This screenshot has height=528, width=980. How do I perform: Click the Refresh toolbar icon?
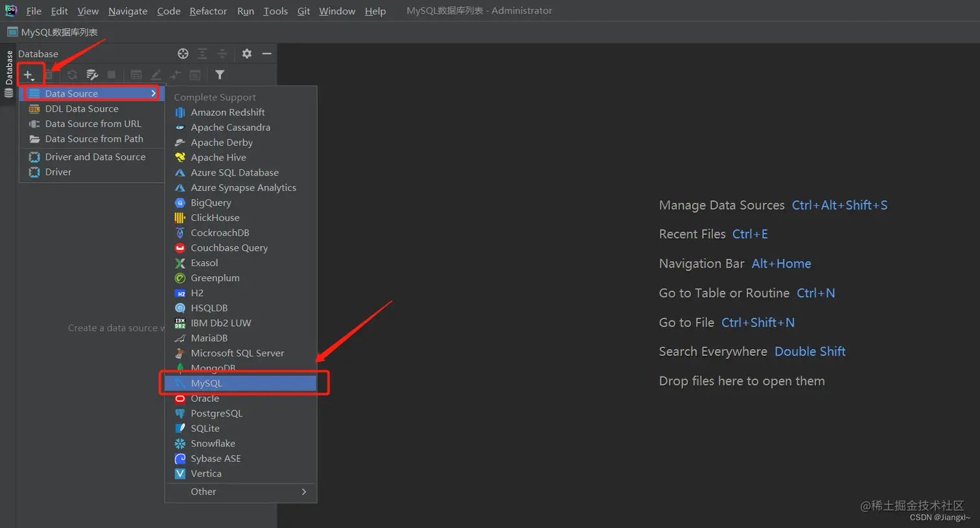coord(72,75)
